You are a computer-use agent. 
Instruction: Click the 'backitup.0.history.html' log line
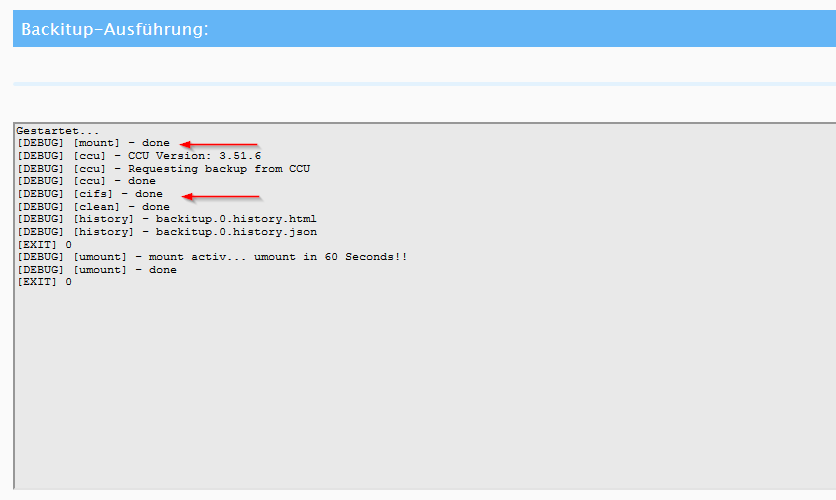[167, 219]
